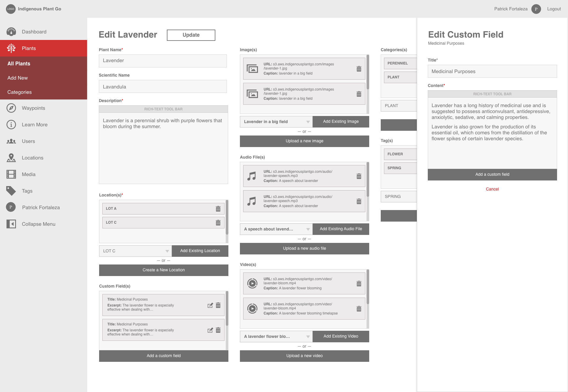568x392 pixels.
Task: Delete the lavender flower blooming timelapse video
Action: point(359,309)
